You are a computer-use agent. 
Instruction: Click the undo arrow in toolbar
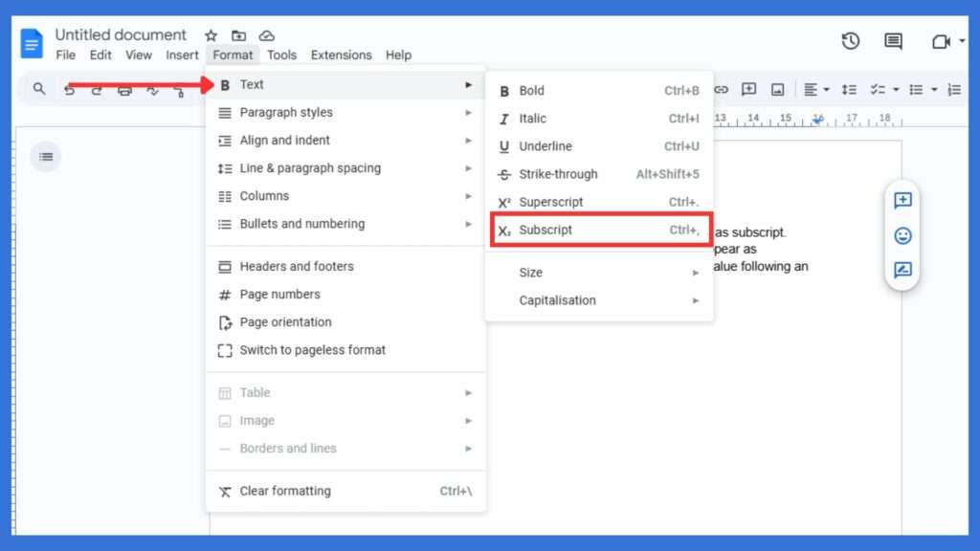[x=69, y=90]
